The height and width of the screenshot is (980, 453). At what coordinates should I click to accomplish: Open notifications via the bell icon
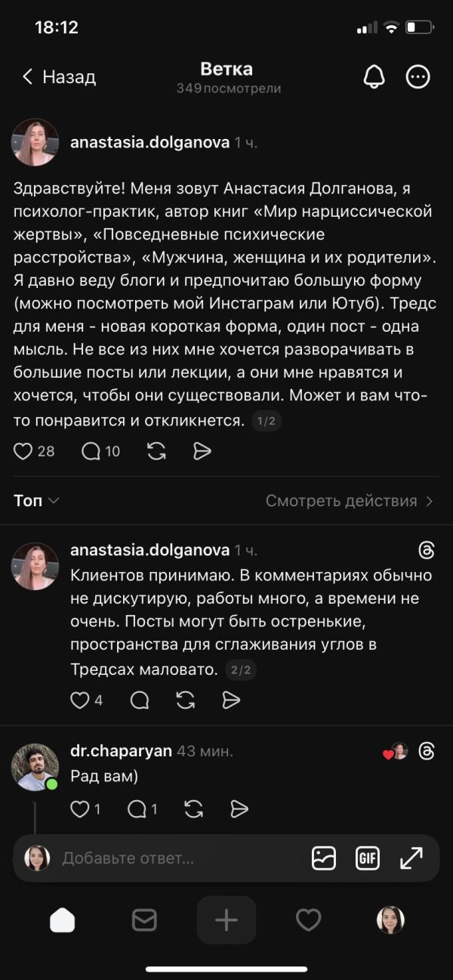[373, 76]
